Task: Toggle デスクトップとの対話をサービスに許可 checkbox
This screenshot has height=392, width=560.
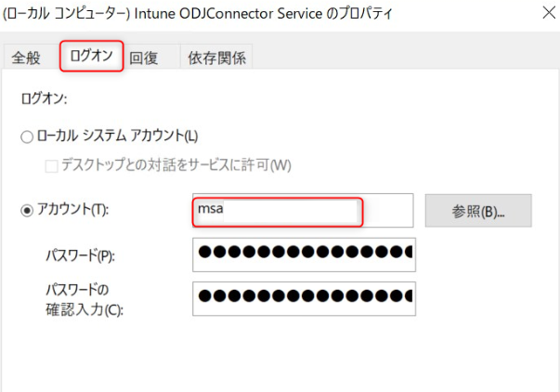Action: pos(51,166)
